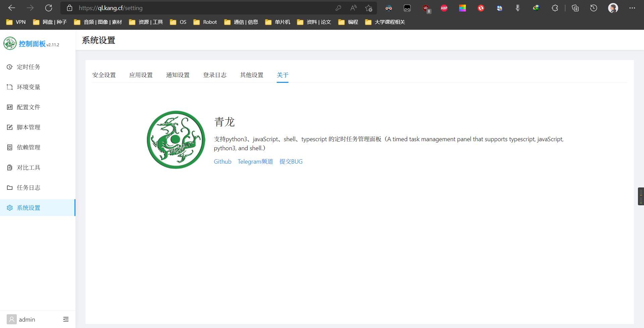644x328 pixels.
Task: Open 编程 bookmarks folder
Action: [348, 22]
